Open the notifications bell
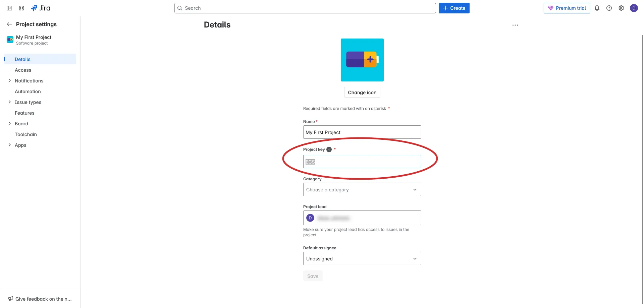644x308 pixels. coord(597,8)
